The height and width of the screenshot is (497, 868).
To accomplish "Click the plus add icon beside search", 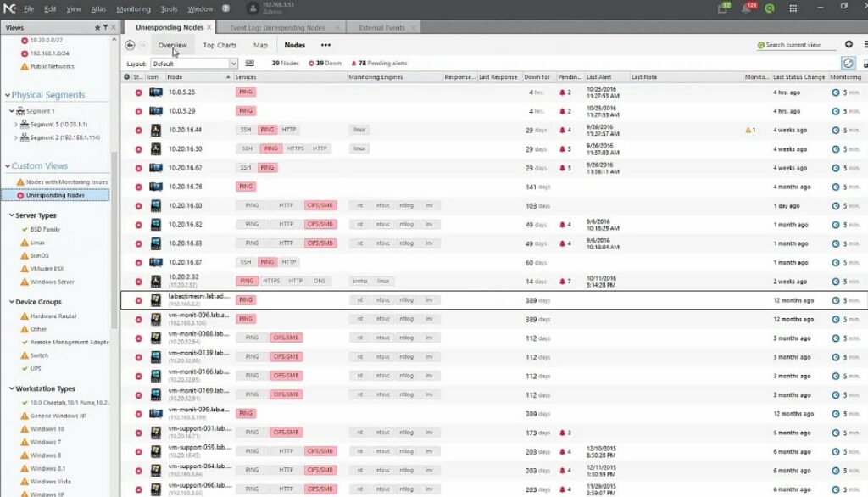I will click(x=849, y=44).
